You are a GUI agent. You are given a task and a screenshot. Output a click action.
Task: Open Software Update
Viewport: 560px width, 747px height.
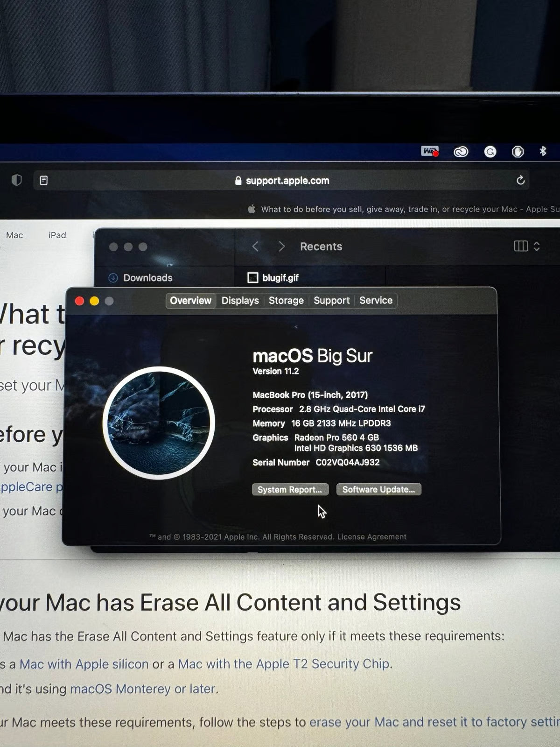[378, 489]
